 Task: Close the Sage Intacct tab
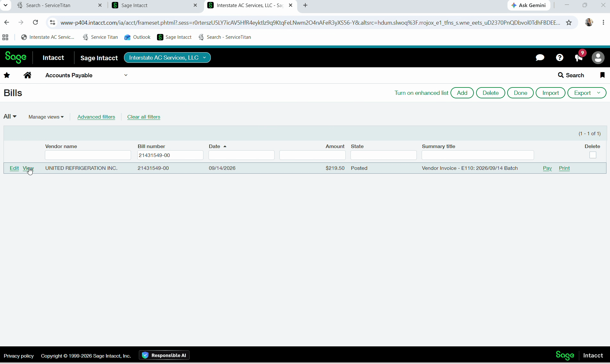195,5
